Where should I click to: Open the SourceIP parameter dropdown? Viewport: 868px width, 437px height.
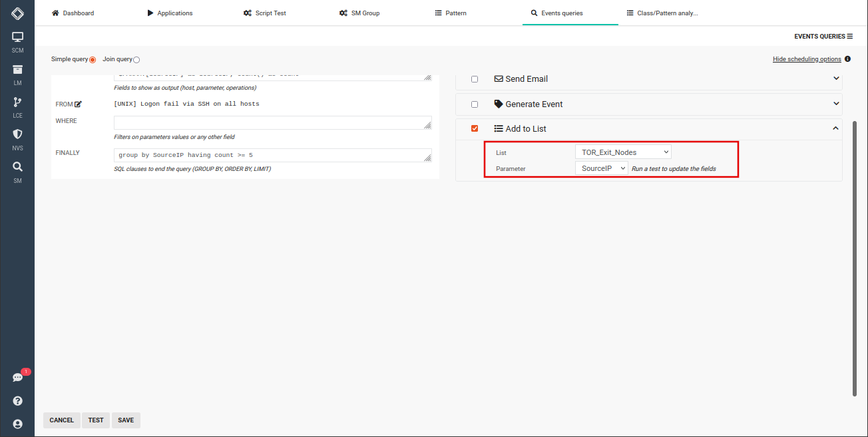[x=601, y=168]
